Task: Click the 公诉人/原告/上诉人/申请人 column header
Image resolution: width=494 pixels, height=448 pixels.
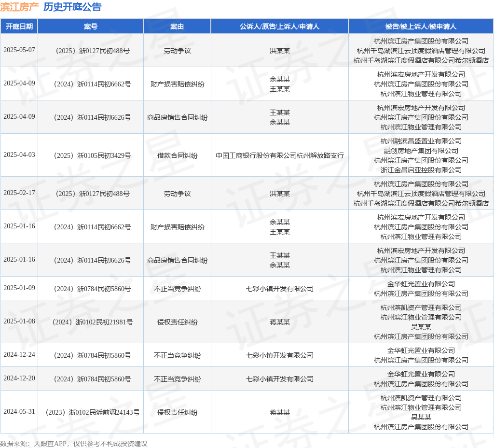Action: pyautogui.click(x=279, y=27)
